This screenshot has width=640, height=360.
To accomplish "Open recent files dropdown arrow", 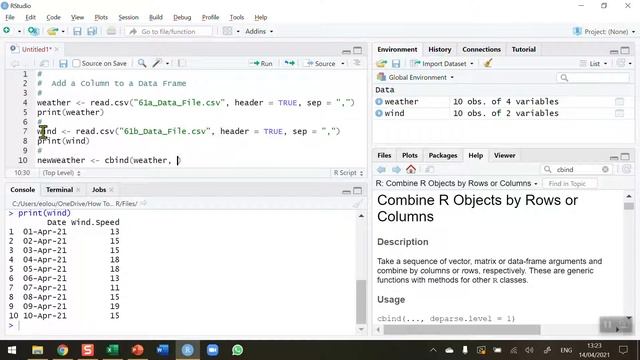I will pyautogui.click(x=62, y=31).
